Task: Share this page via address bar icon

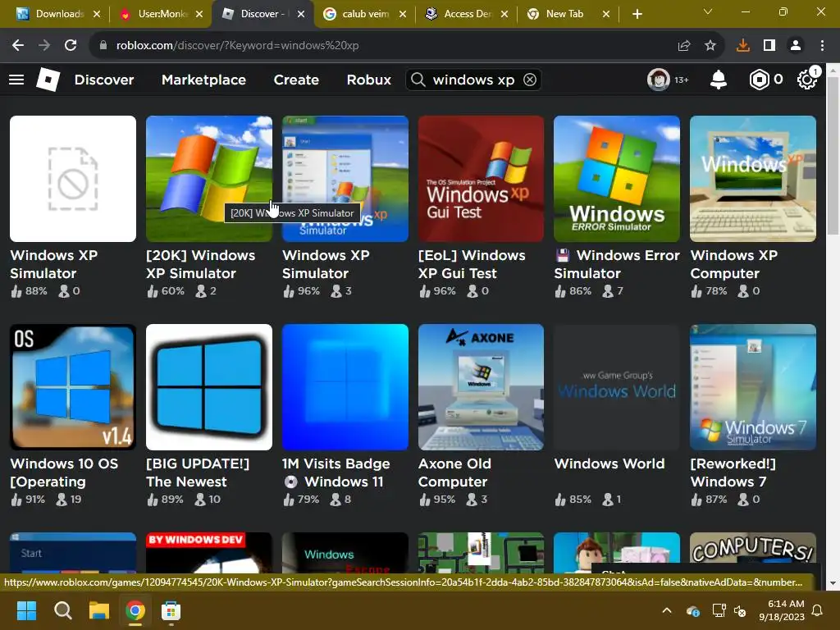Action: click(684, 46)
